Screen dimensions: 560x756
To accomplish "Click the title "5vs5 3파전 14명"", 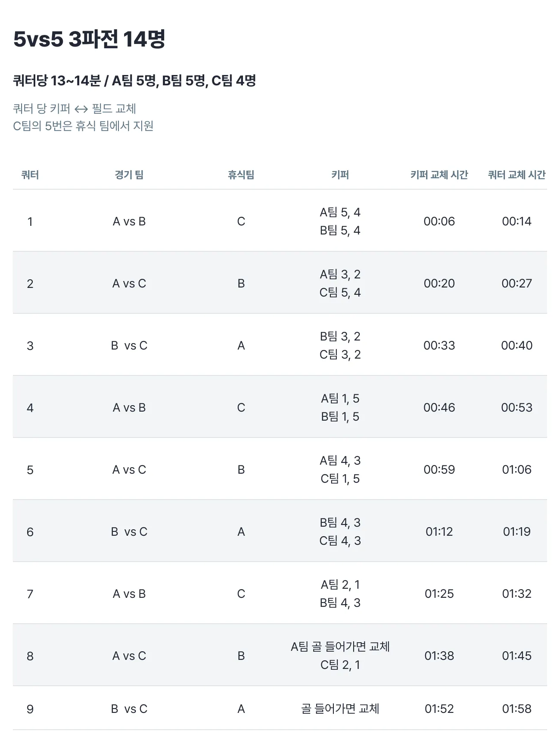I will (x=89, y=39).
